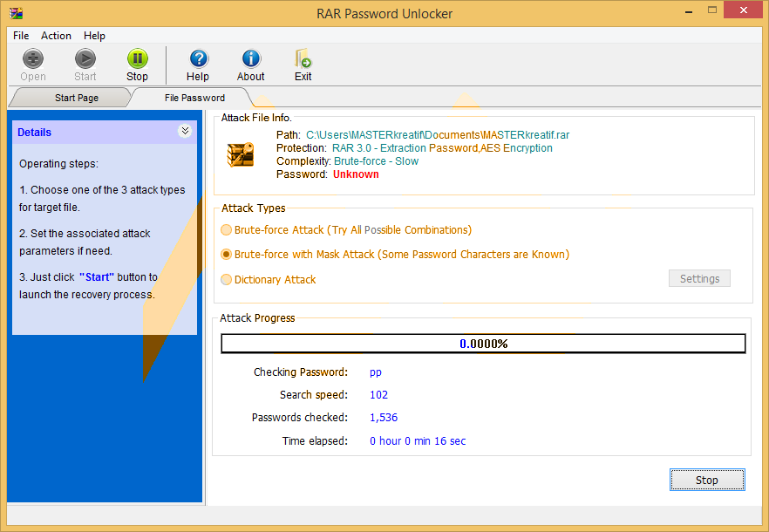Viewport: 769px width, 532px height.
Task: Click the attack progress bar showing 0.0000%
Action: point(483,344)
